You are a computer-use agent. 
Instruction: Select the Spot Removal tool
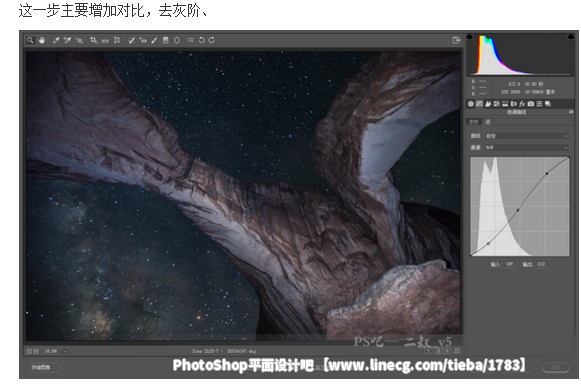coord(132,40)
